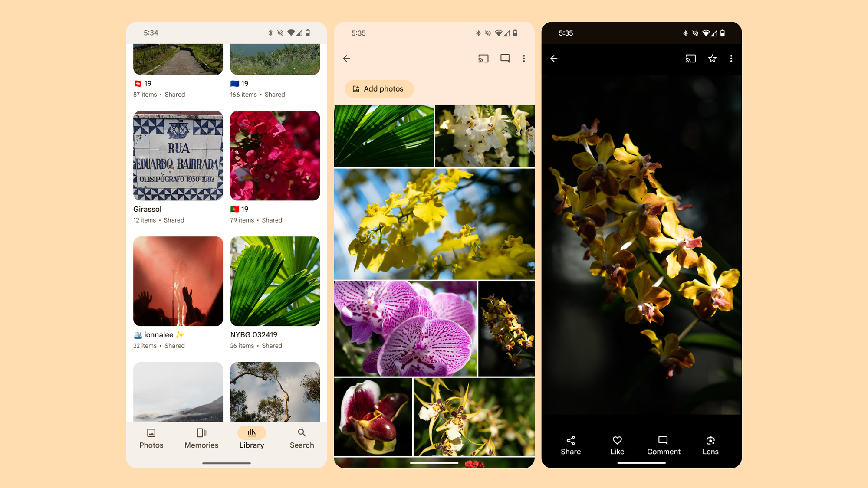Open the Search tab
Viewport: 868px width, 488px height.
pyautogui.click(x=302, y=438)
